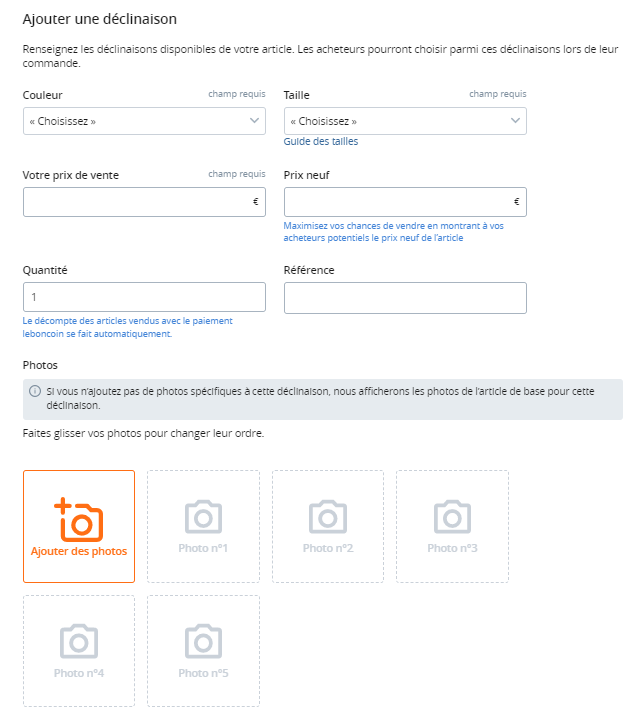
Task: Open the Taille dropdown
Action: (405, 121)
